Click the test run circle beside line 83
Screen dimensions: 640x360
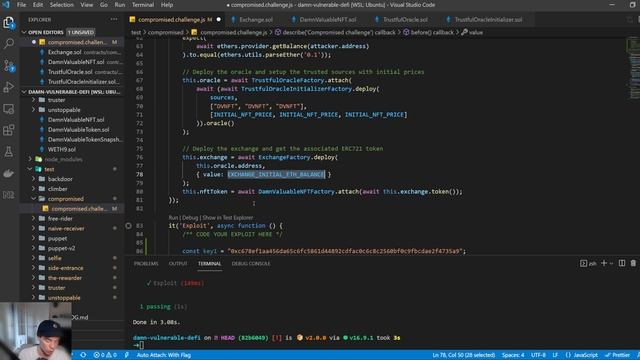129,225
